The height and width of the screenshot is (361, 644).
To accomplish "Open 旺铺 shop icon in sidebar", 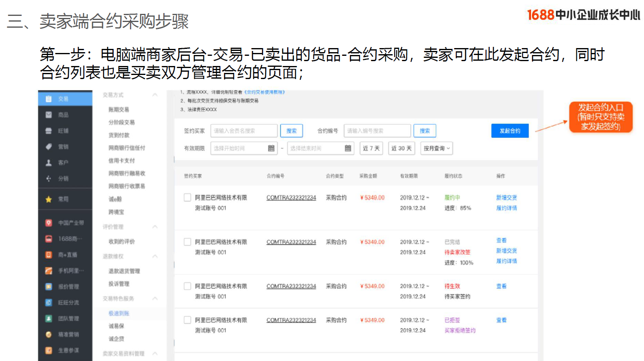I will tap(49, 131).
